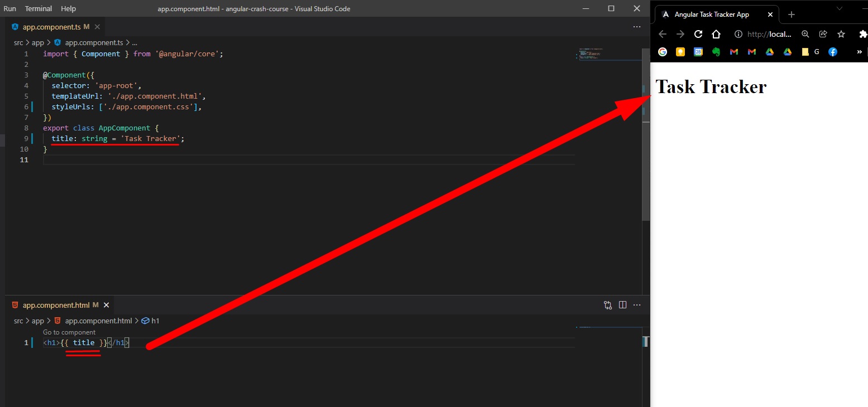Click 'src' breadcrumb in the app.component.ts pane
Image resolution: width=868 pixels, height=407 pixels.
point(18,42)
